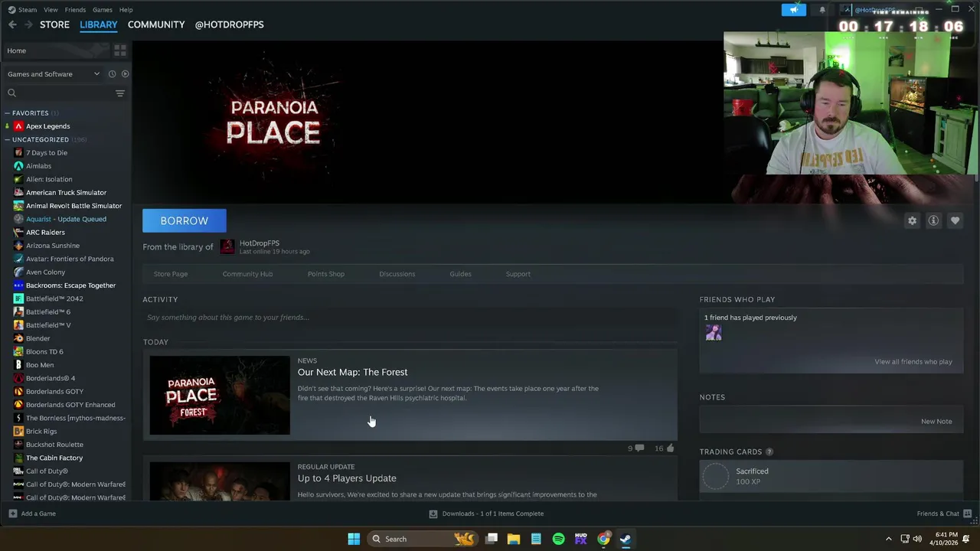
Task: Open Spotify from the taskbar
Action: [x=558, y=539]
